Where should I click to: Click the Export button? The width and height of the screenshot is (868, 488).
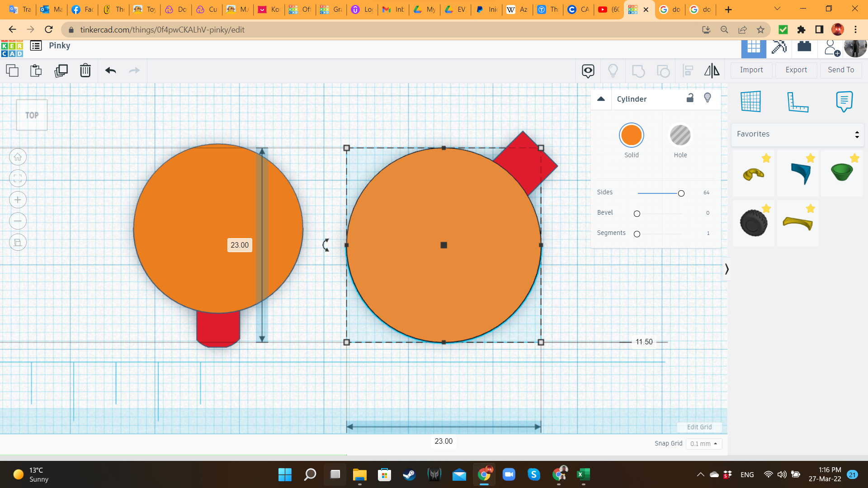pyautogui.click(x=796, y=70)
